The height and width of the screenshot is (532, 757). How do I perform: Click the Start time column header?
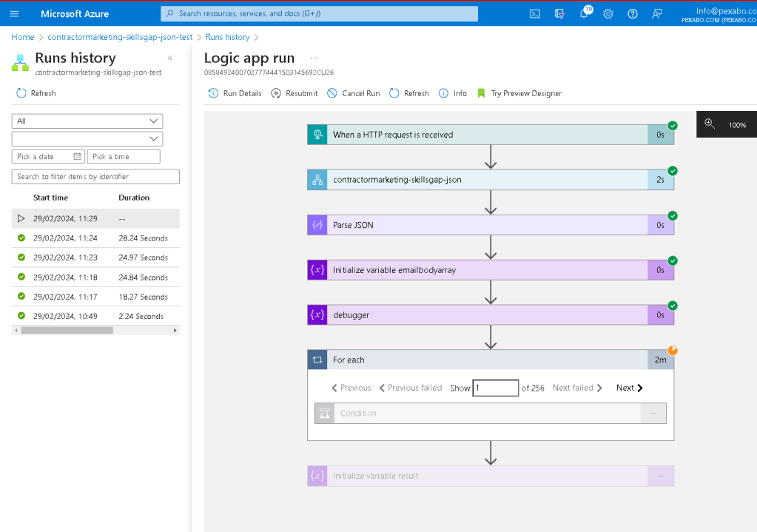[x=51, y=198]
